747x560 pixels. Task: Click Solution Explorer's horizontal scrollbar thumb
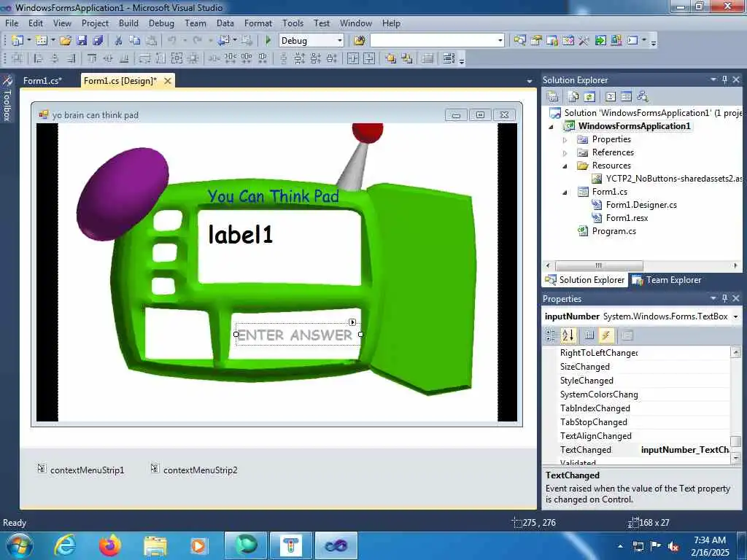click(x=599, y=265)
